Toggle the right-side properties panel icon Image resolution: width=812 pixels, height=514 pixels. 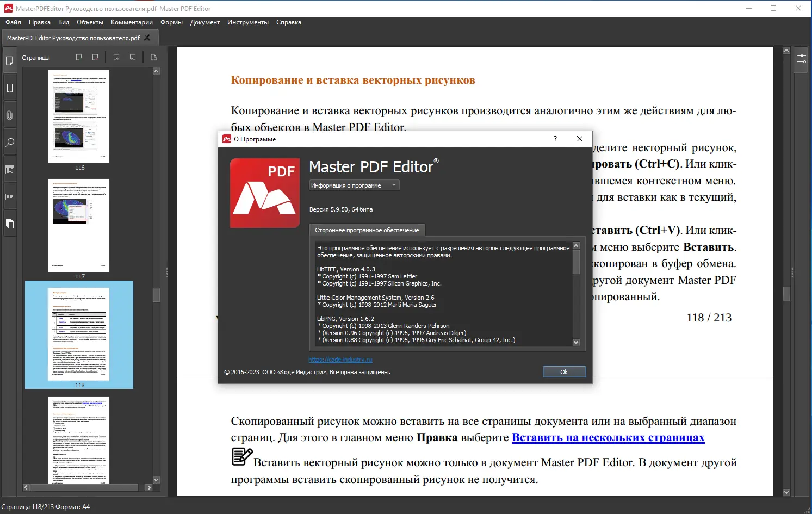pos(802,59)
